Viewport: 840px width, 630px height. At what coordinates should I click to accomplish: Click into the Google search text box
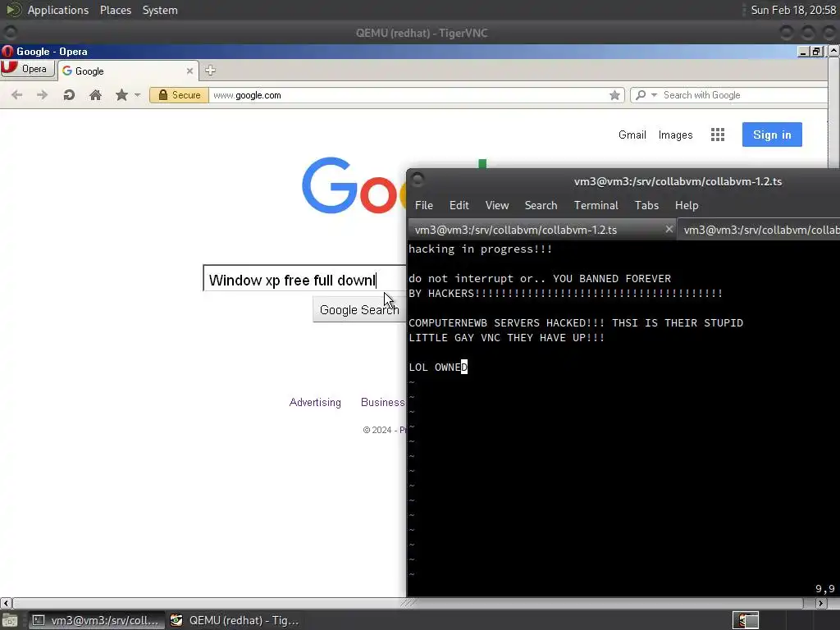pos(304,279)
